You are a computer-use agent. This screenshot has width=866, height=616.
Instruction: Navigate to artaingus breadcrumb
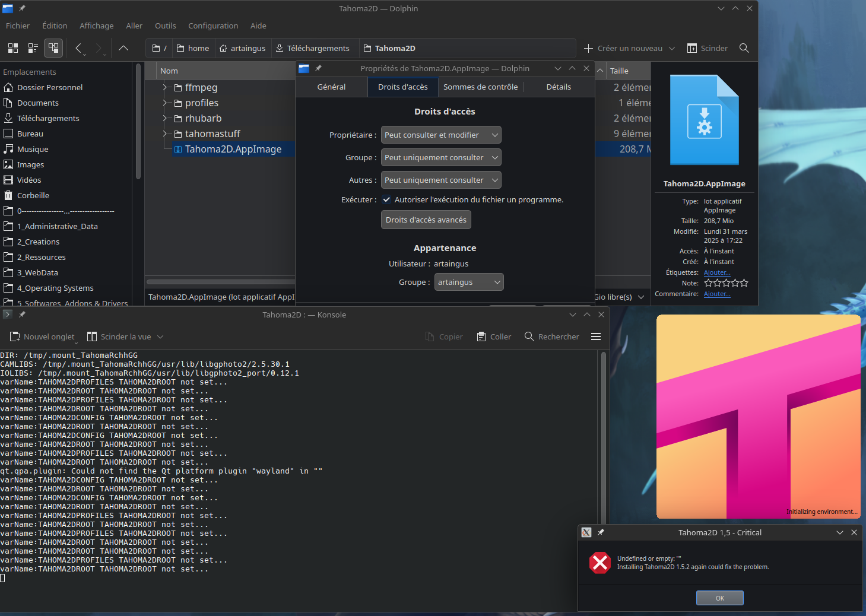[x=242, y=48]
